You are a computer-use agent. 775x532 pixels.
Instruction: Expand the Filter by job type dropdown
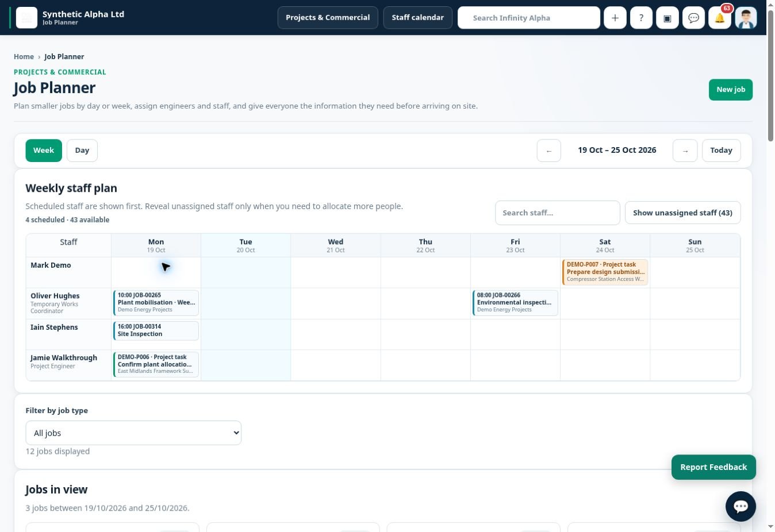(x=133, y=433)
